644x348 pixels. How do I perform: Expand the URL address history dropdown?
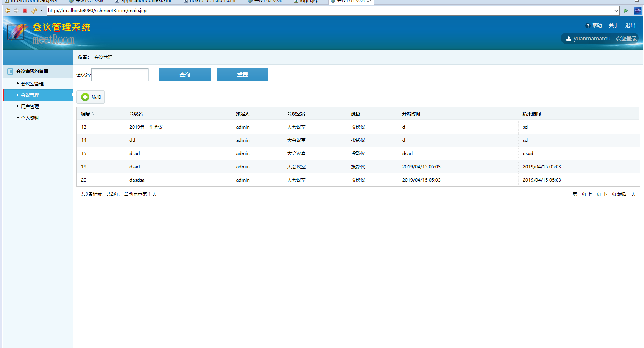(x=616, y=11)
